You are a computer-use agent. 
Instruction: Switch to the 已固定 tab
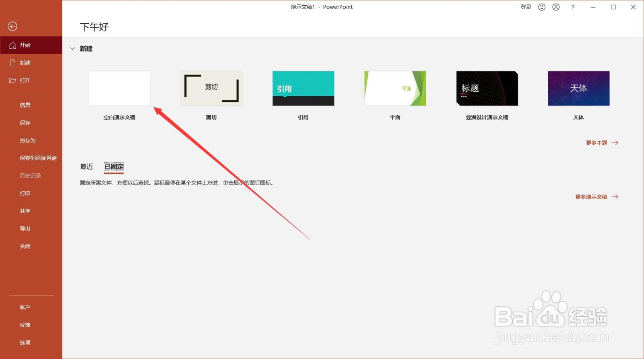pyautogui.click(x=114, y=166)
